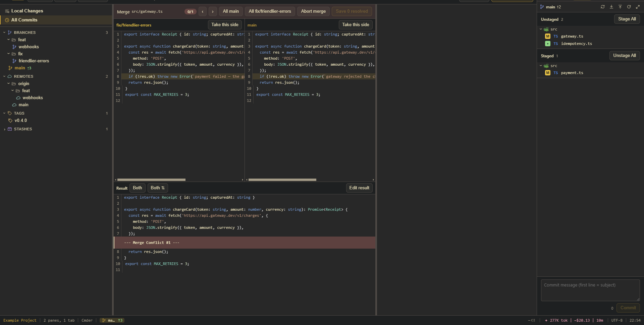Image resolution: width=644 pixels, height=325 pixels.
Task: Click the Both button in the Result bar
Action: (x=137, y=188)
